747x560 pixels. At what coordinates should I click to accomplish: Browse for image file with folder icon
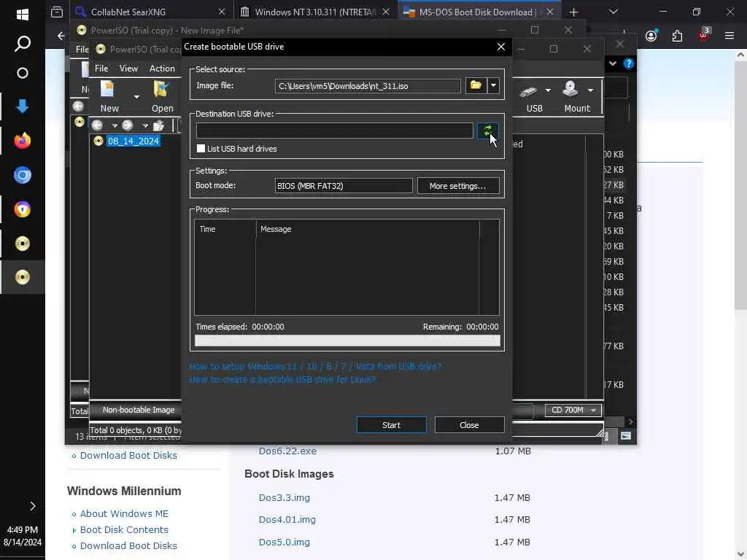pos(476,86)
